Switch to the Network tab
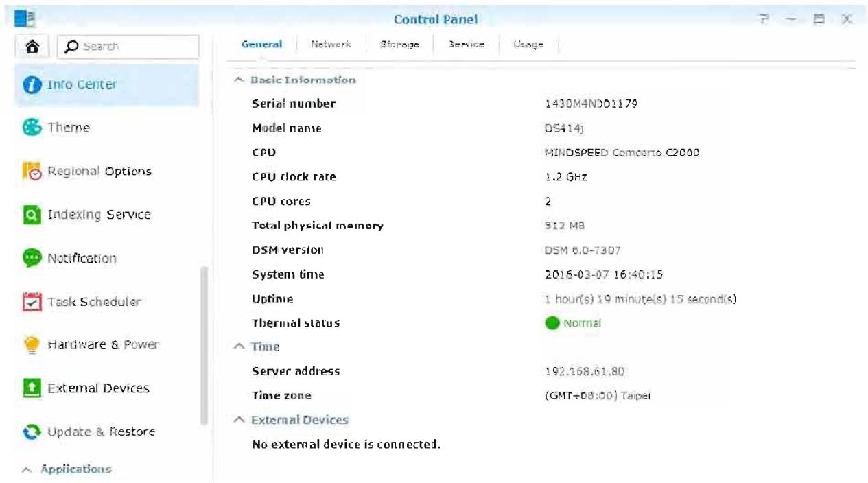The height and width of the screenshot is (483, 868). coord(331,45)
